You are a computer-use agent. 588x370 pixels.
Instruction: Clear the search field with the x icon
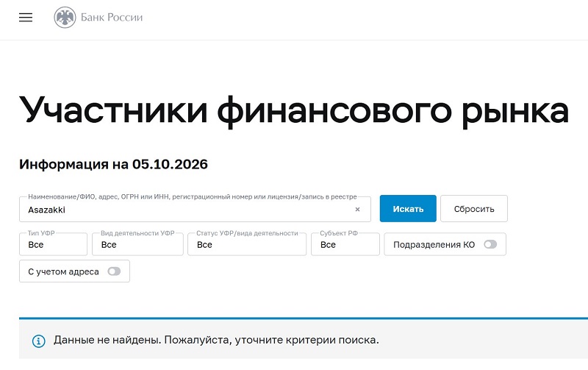pyautogui.click(x=357, y=210)
